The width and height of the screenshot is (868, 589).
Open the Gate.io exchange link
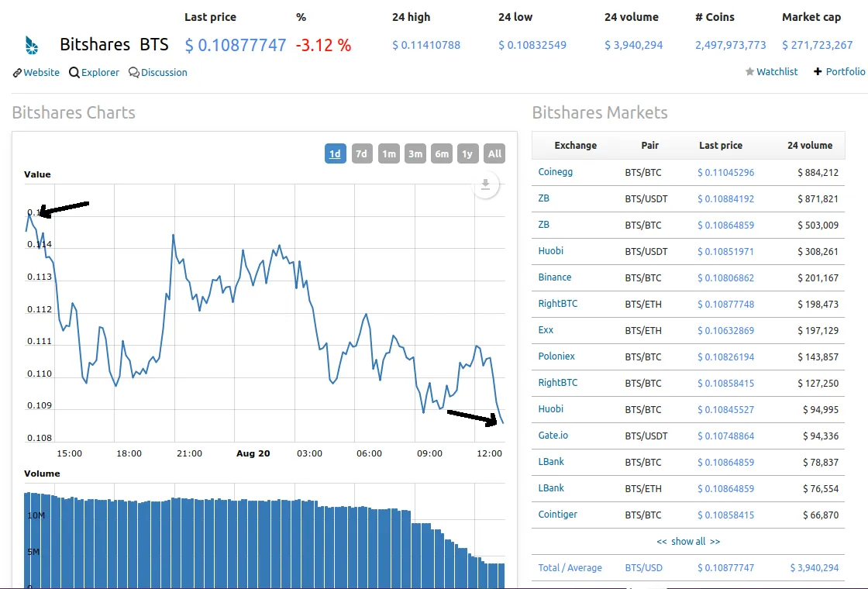point(553,436)
